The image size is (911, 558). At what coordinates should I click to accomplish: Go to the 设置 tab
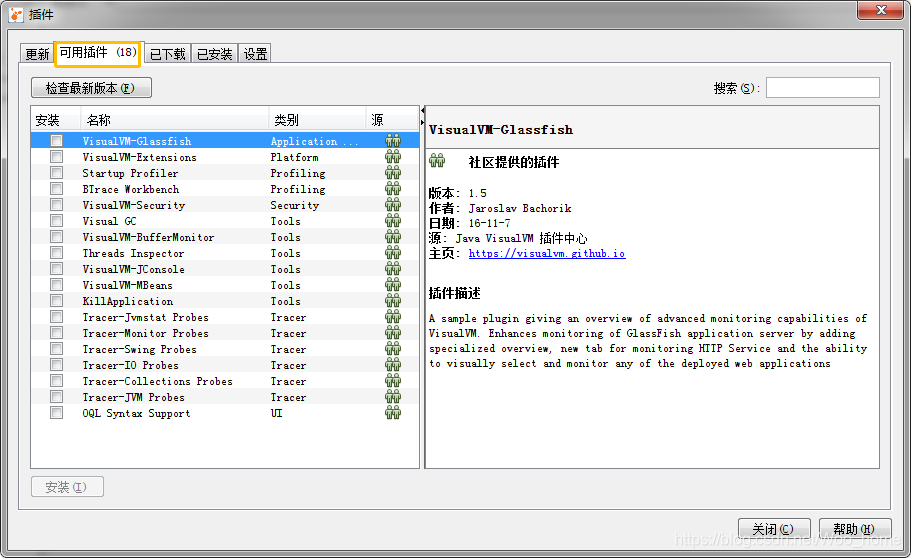click(255, 54)
